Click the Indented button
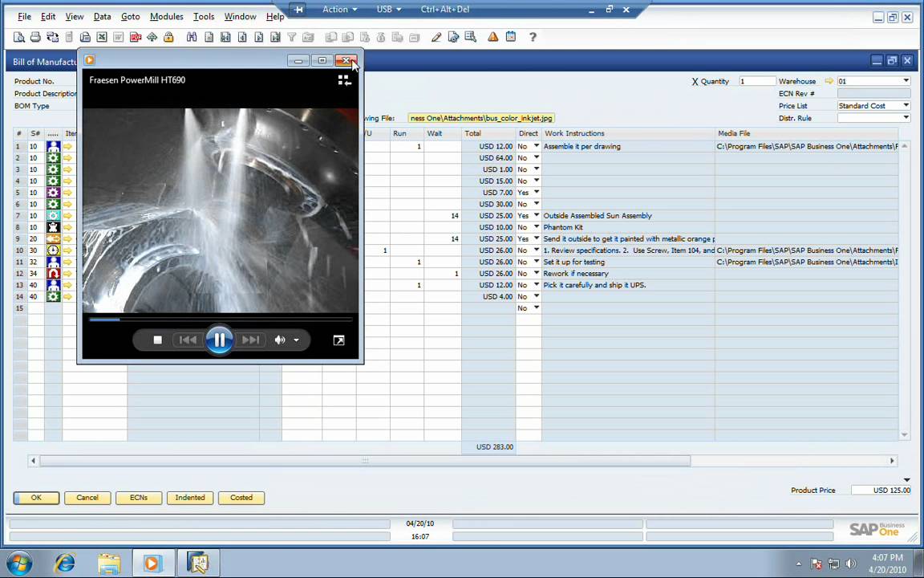This screenshot has height=578, width=924. pos(190,498)
